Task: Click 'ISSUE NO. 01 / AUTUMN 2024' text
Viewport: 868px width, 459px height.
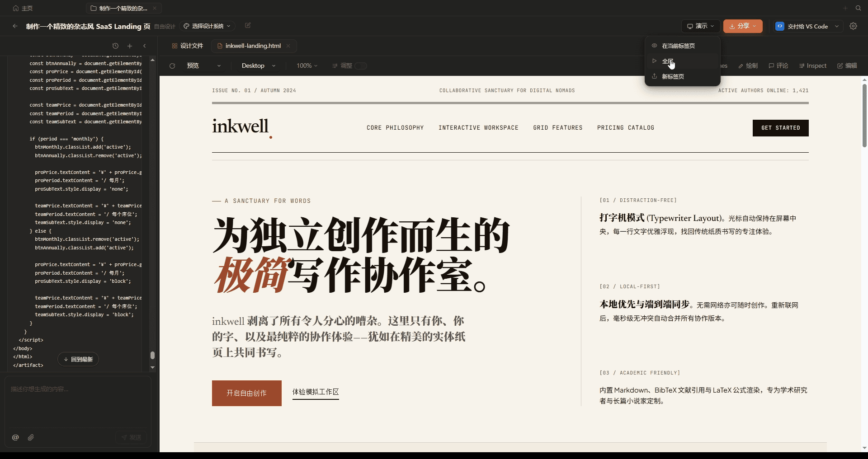Action: pyautogui.click(x=254, y=90)
